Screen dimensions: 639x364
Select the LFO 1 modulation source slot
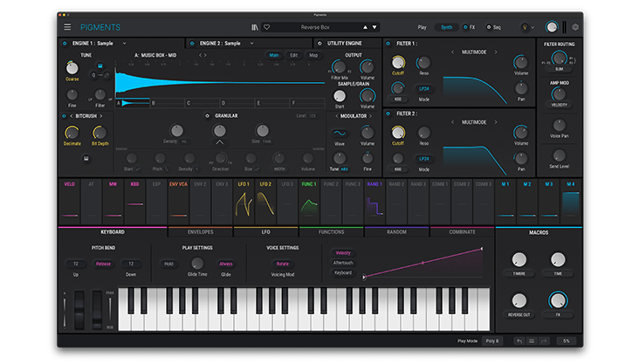pos(244,201)
